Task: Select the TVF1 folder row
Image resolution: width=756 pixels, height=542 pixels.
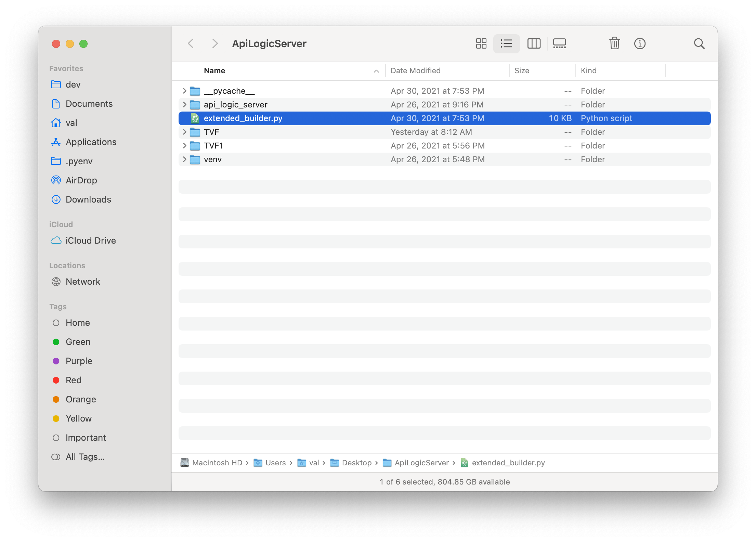Action: [x=213, y=146]
